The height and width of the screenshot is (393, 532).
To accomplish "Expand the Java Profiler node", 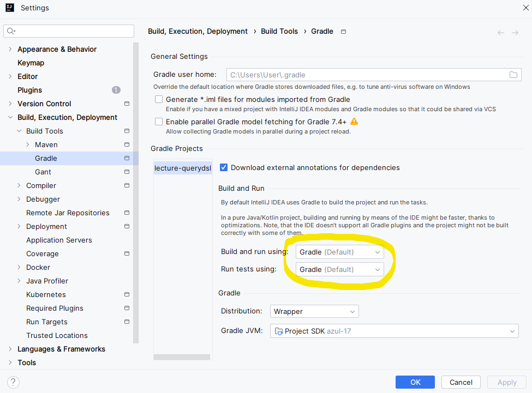I will (x=19, y=281).
